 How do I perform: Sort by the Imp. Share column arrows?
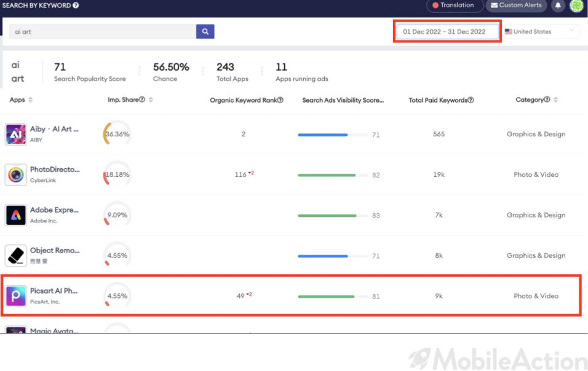click(x=151, y=100)
